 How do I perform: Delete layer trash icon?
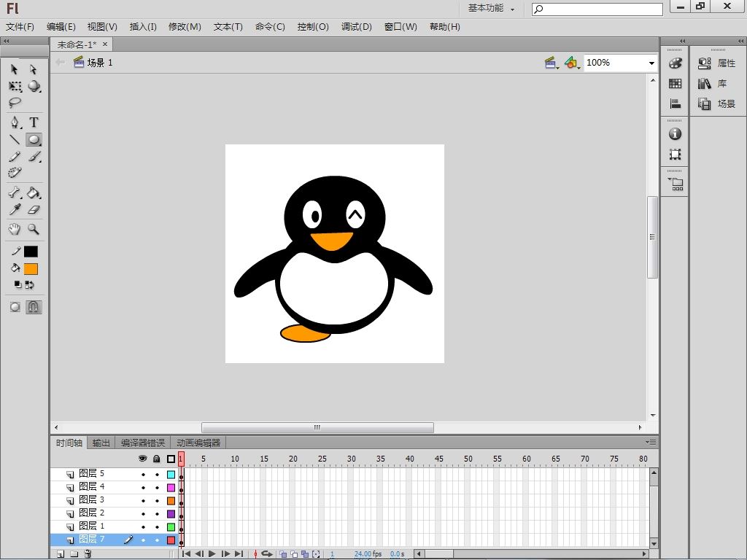(88, 554)
